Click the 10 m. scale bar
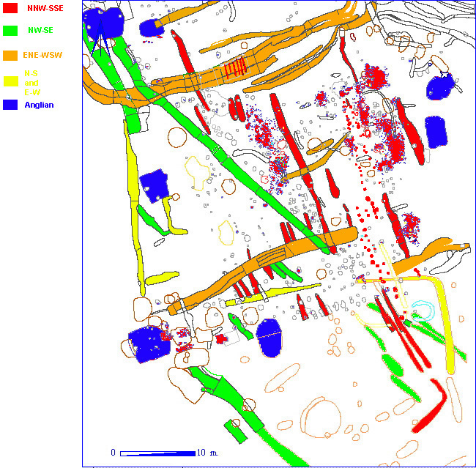 click(x=157, y=453)
